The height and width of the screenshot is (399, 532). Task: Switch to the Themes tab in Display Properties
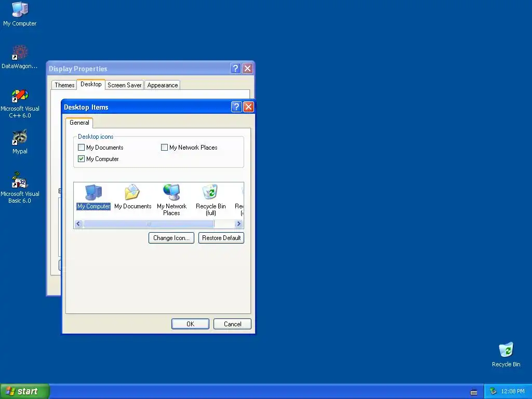[x=64, y=85]
